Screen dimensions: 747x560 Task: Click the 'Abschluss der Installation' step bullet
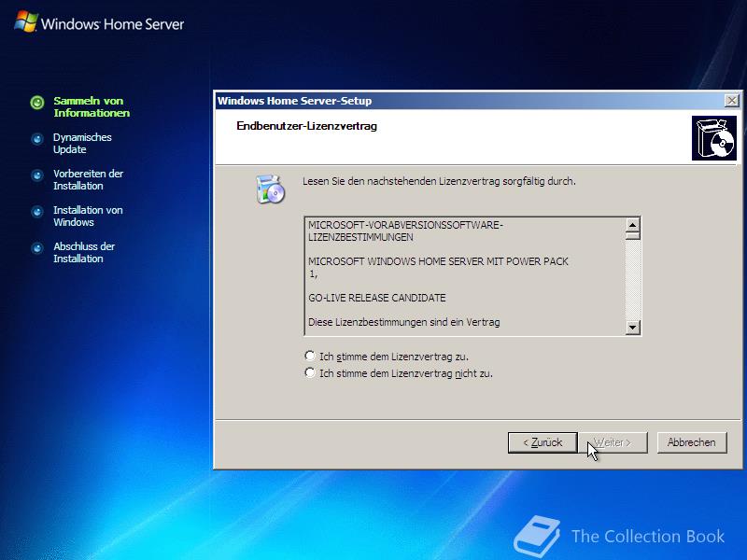[x=37, y=248]
